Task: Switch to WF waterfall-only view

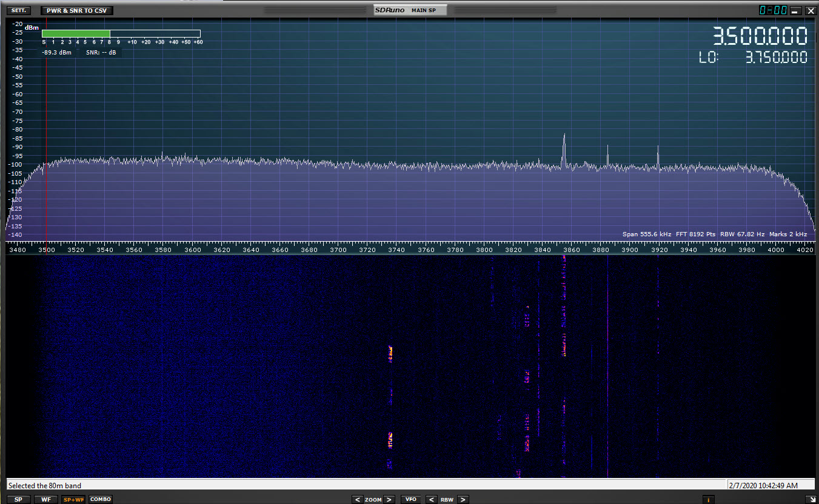Action: (x=46, y=499)
